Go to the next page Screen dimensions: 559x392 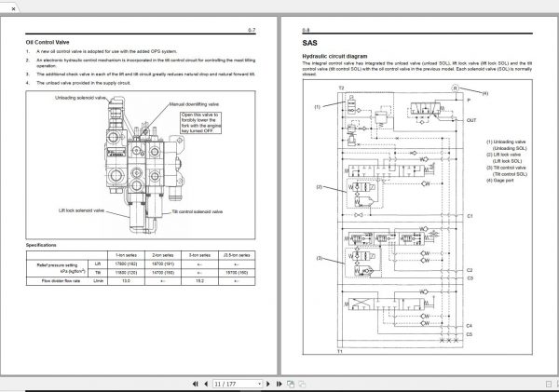pyautogui.click(x=268, y=384)
